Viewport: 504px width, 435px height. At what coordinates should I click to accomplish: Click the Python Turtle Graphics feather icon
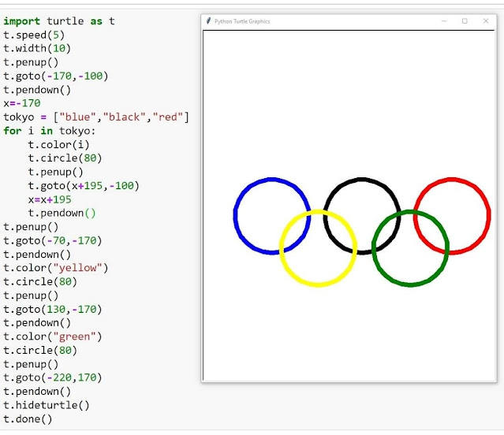(x=208, y=21)
